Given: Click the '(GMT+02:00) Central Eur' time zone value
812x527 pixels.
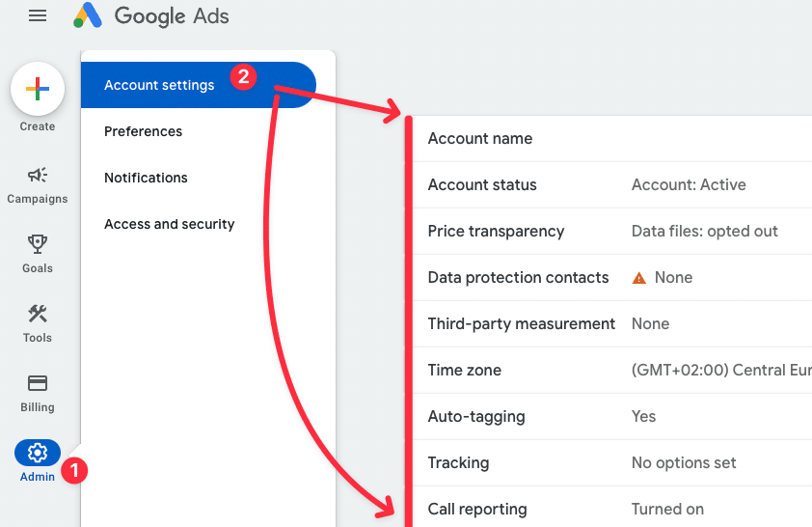Looking at the screenshot, I should pos(721,370).
